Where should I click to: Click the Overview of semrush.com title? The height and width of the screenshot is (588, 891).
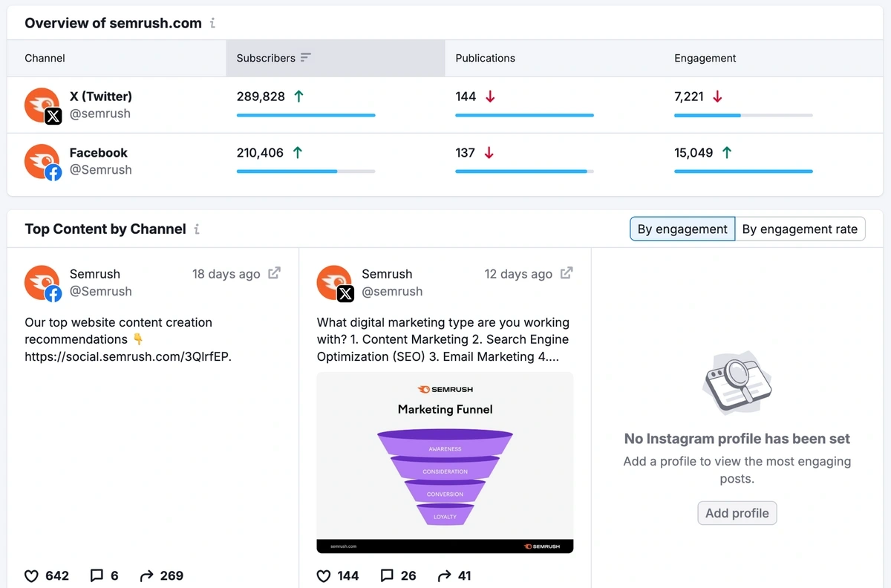(113, 23)
